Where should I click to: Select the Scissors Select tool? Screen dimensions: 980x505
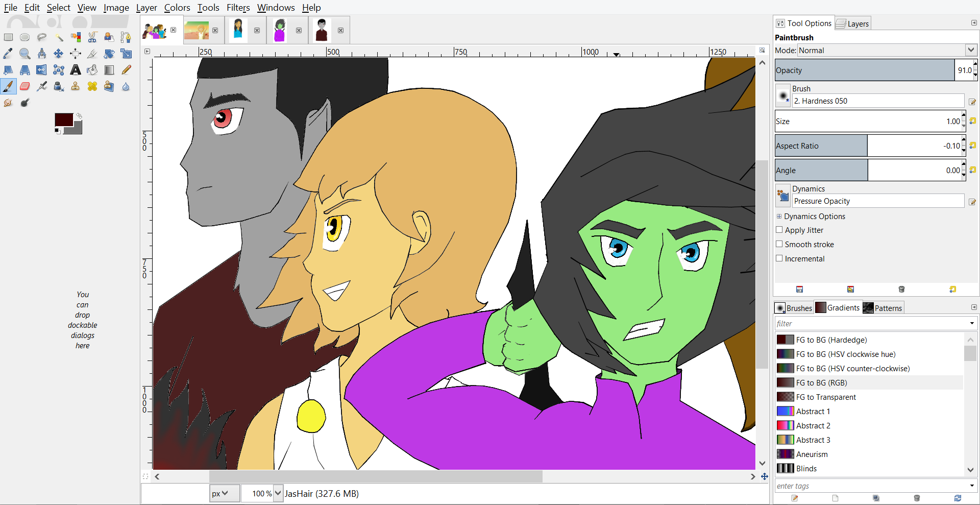point(92,37)
